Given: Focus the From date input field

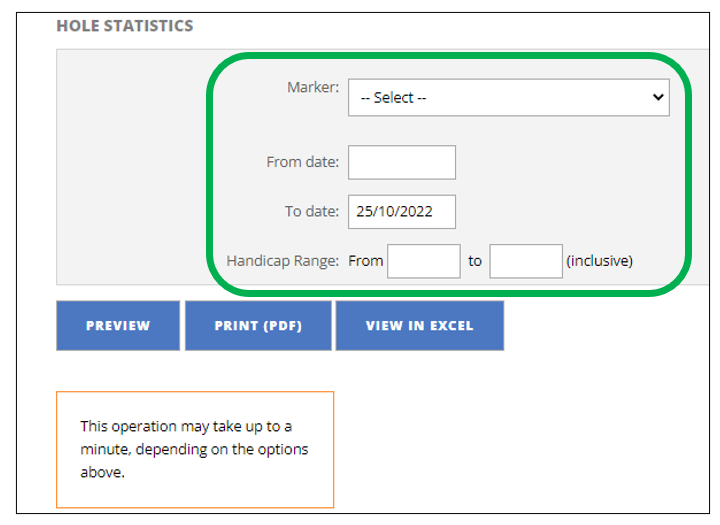Looking at the screenshot, I should 401,162.
